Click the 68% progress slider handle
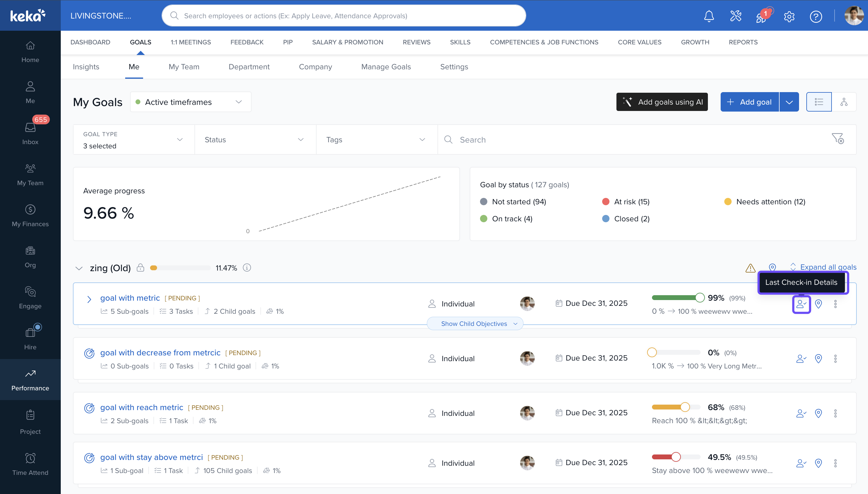The height and width of the screenshot is (494, 868). click(x=685, y=407)
